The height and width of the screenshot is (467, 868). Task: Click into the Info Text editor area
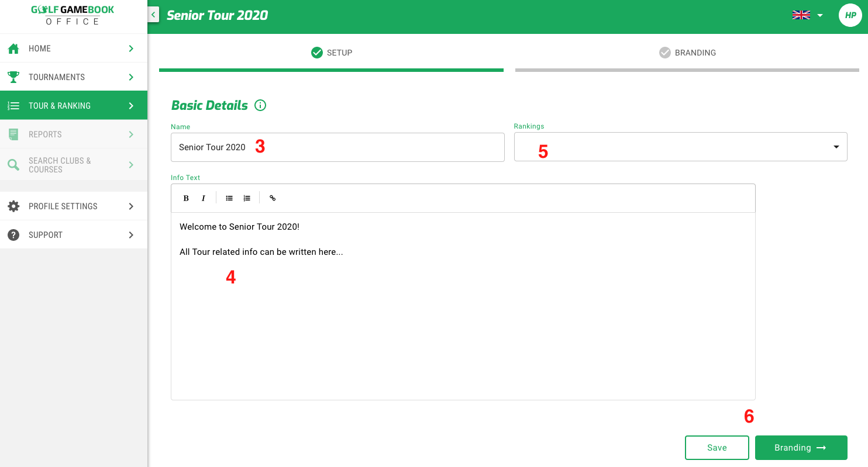[x=463, y=306]
